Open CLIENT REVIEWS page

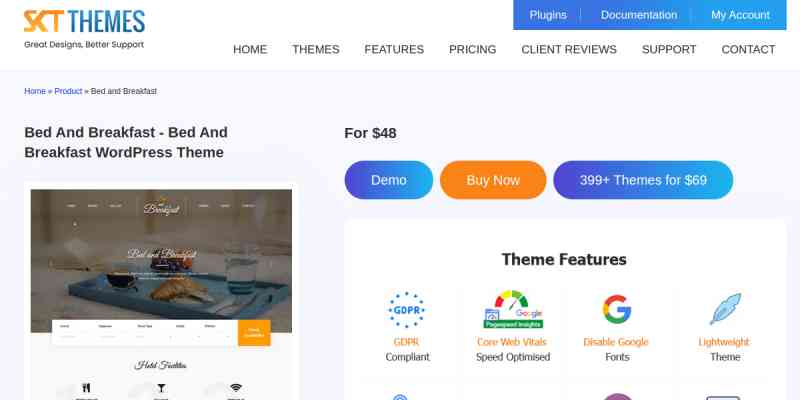(569, 49)
